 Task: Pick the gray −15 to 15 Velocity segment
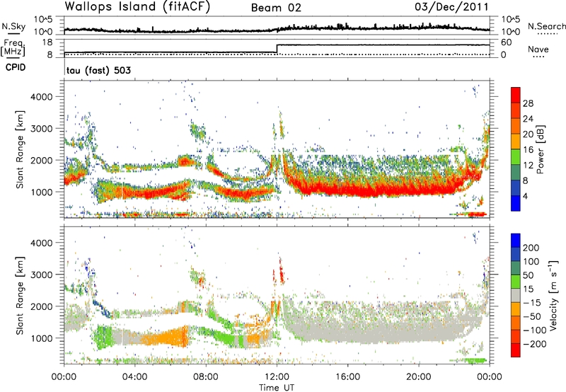tap(516, 295)
